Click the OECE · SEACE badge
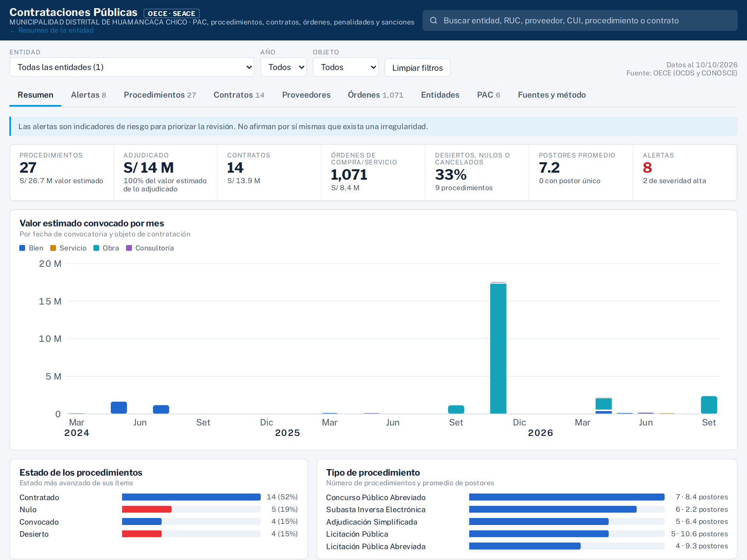 pyautogui.click(x=172, y=13)
